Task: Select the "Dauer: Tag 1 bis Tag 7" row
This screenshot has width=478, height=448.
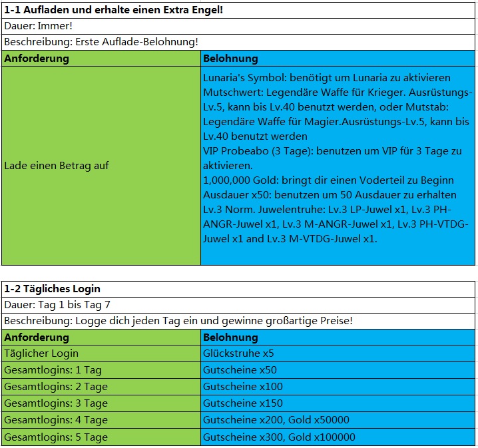Action: click(59, 304)
